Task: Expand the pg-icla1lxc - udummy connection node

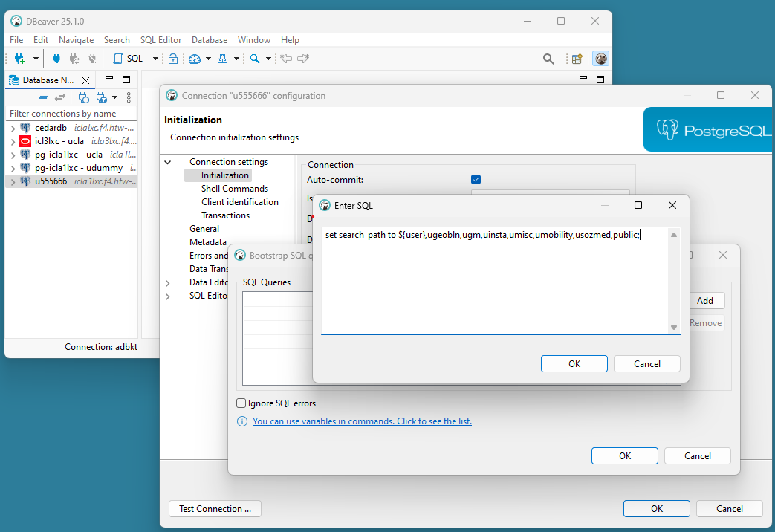Action: 13,168
